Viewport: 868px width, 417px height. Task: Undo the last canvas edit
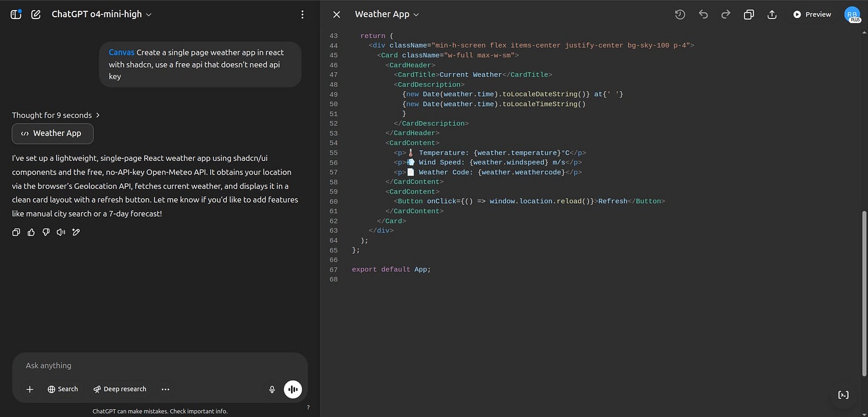[x=703, y=14]
